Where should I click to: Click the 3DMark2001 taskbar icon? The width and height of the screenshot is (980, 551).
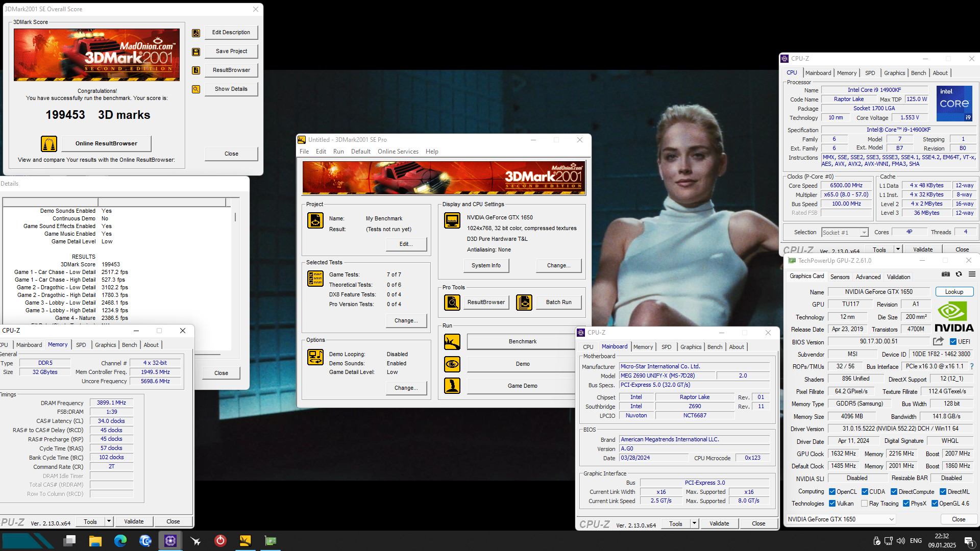click(246, 541)
